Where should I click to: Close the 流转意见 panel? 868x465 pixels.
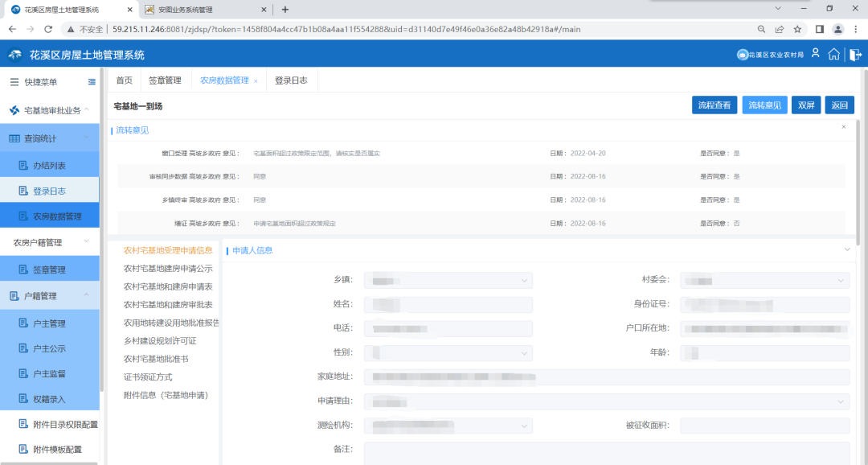click(x=843, y=127)
